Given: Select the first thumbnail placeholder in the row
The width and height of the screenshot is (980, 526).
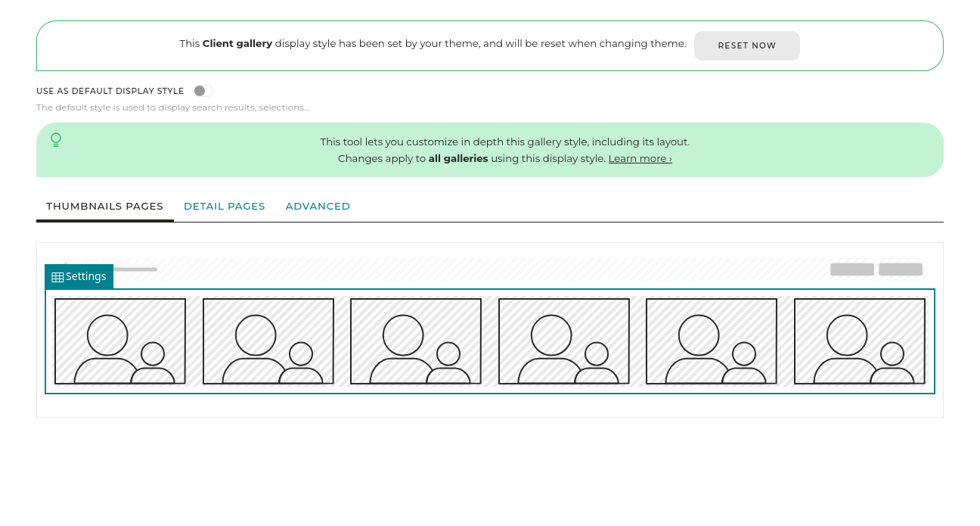Looking at the screenshot, I should point(119,341).
